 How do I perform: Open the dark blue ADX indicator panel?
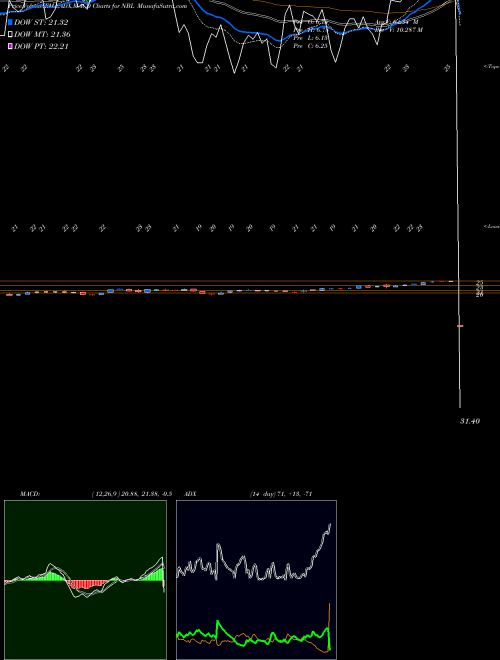tap(256, 580)
